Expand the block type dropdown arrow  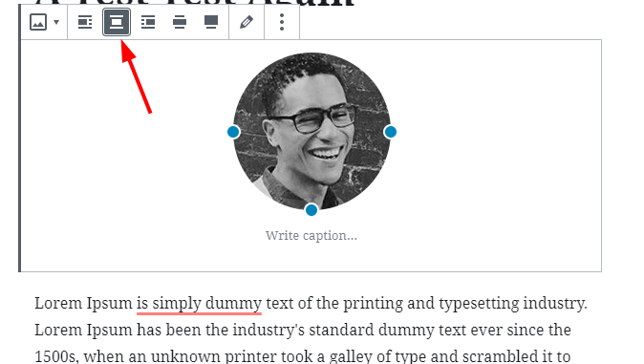pyautogui.click(x=56, y=22)
